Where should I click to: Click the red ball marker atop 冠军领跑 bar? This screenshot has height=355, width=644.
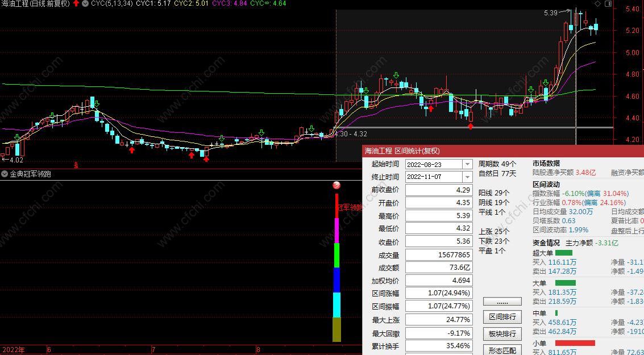[336, 186]
